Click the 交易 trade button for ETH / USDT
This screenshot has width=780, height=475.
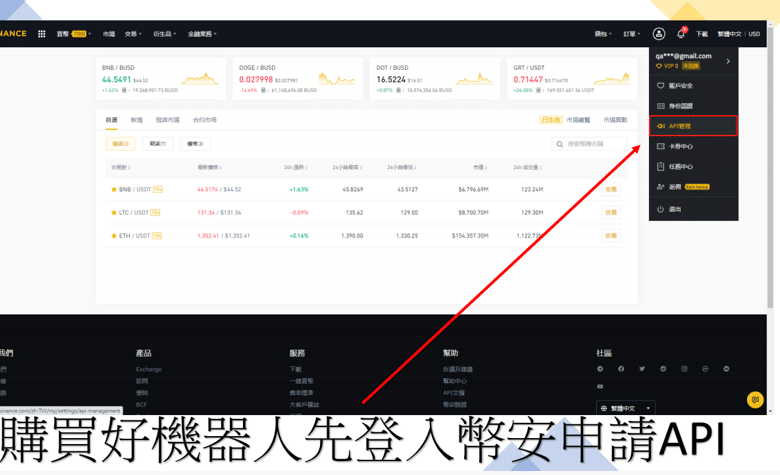[611, 236]
